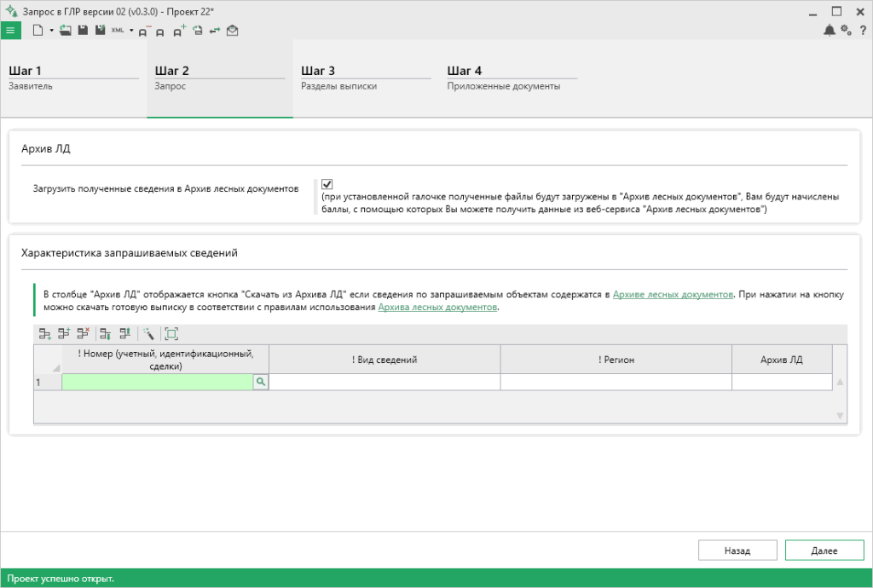873x588 pixels.
Task: Click the magic wand icon above table
Action: [x=148, y=334]
